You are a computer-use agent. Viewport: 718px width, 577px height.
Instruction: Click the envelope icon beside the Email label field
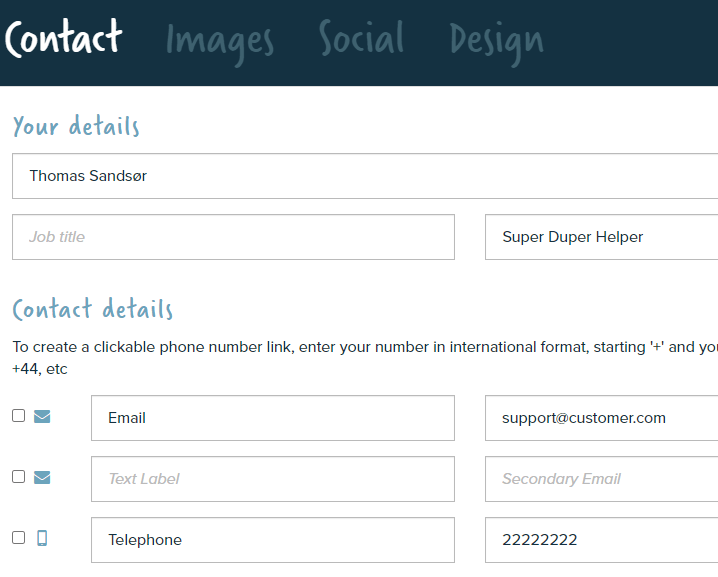pos(42,416)
